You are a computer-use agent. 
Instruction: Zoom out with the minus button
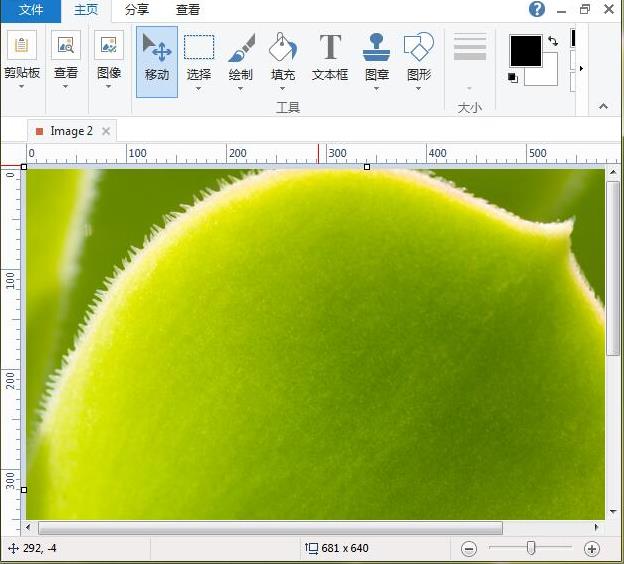pyautogui.click(x=469, y=549)
